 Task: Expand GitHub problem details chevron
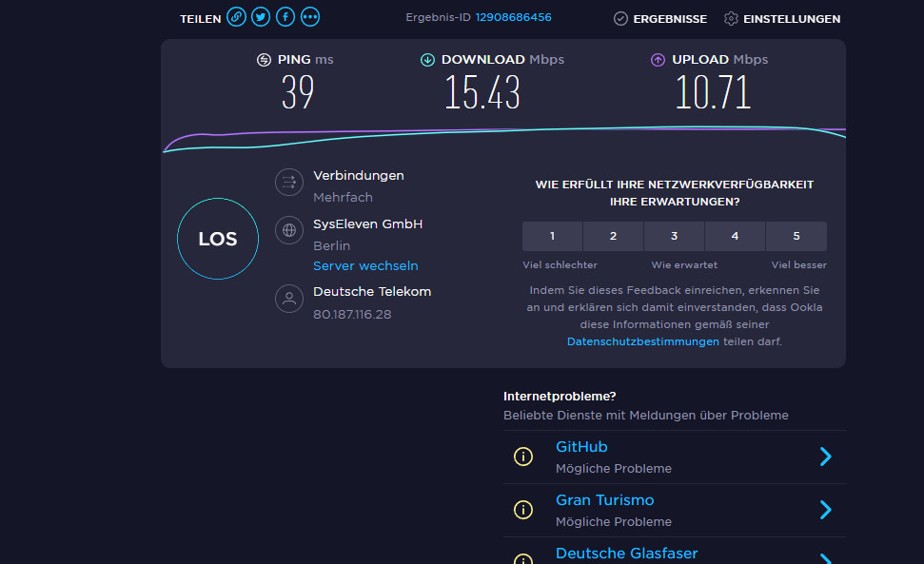click(825, 457)
